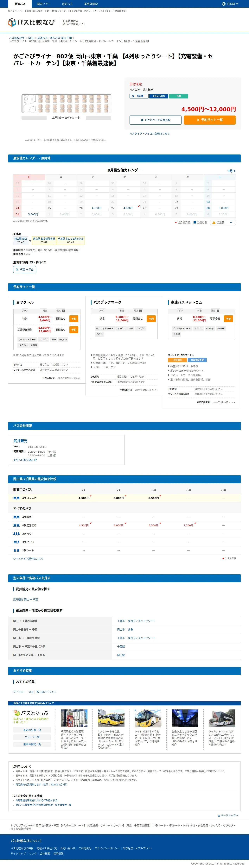Open the 武井観光 company link
Screen dimensions: 249x868
21,441
